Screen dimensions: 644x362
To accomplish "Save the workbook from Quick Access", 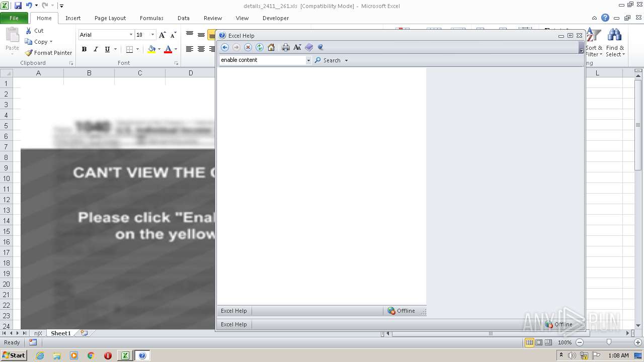I will pos(18,6).
